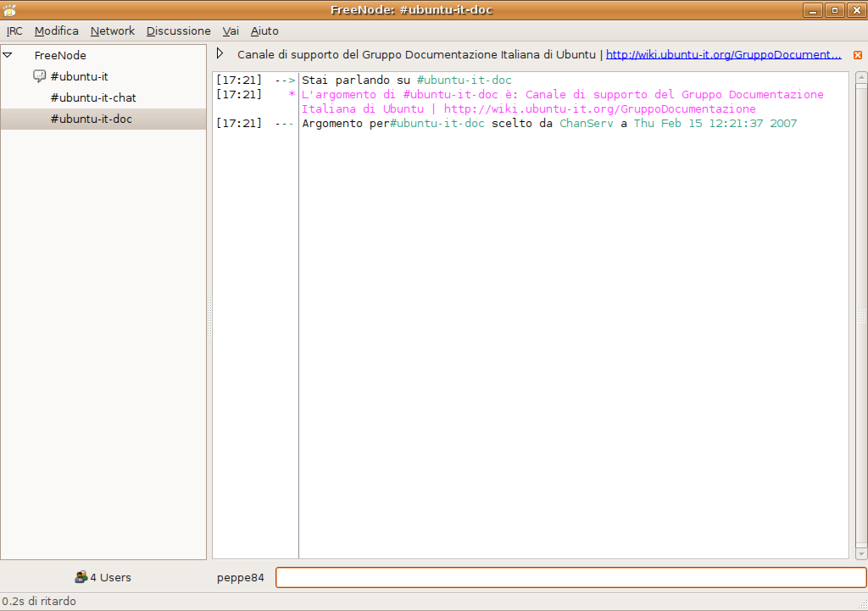Open the peppe84 nickname selector
The width and height of the screenshot is (868, 611).
(241, 578)
